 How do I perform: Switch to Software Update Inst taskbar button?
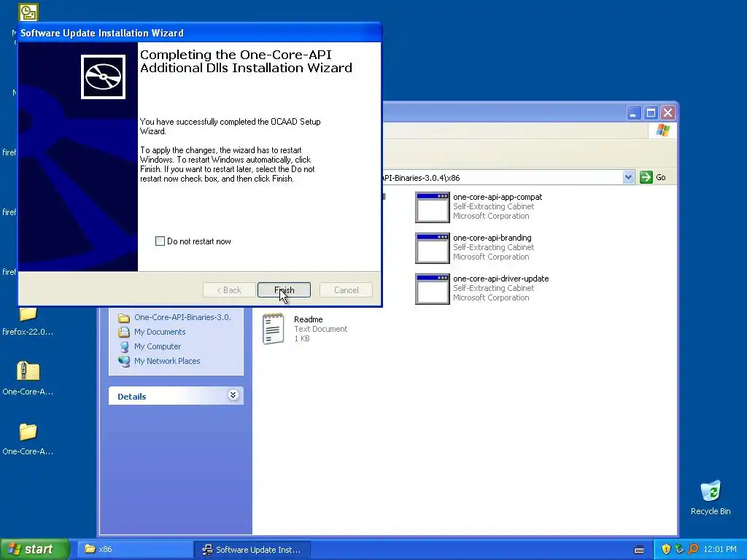[252, 549]
